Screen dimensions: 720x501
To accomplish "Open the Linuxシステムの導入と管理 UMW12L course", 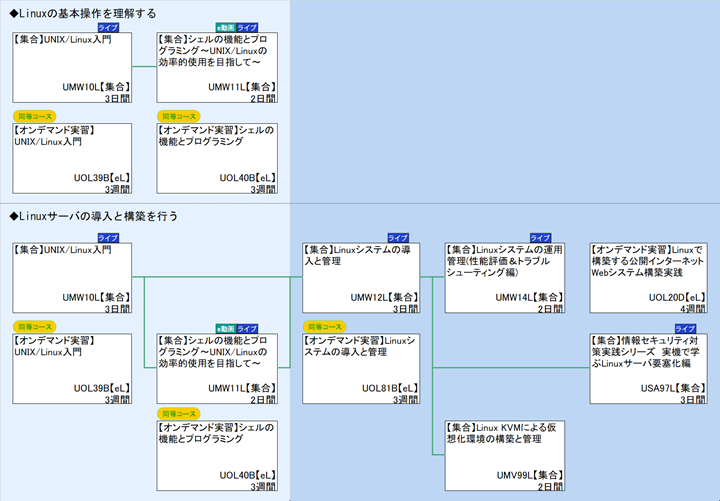I will (360, 277).
